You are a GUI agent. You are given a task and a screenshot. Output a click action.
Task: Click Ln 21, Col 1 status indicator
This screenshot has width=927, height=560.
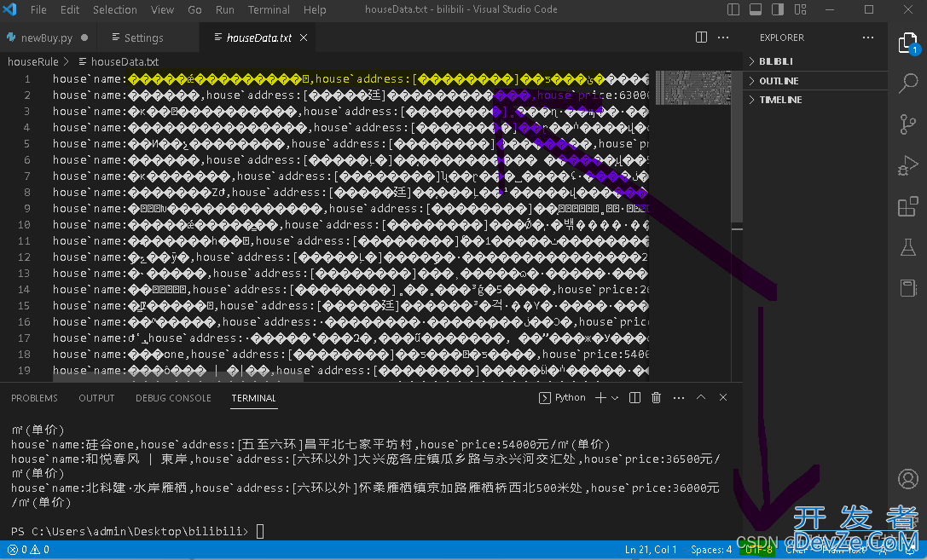[651, 550]
